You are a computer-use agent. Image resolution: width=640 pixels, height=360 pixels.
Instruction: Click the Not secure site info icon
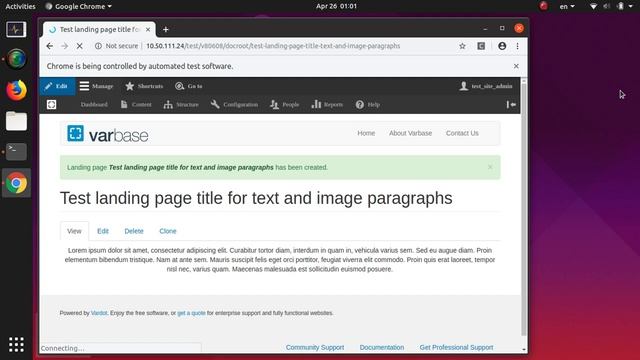point(98,46)
